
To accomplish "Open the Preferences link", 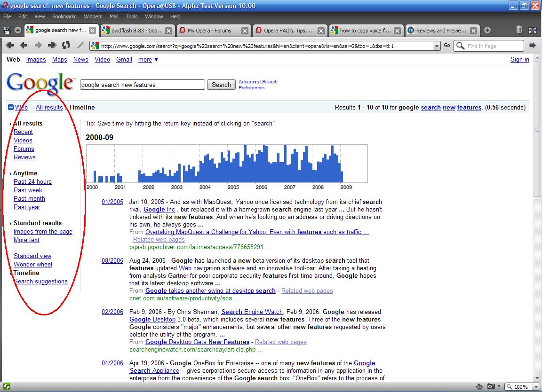I will [x=251, y=88].
